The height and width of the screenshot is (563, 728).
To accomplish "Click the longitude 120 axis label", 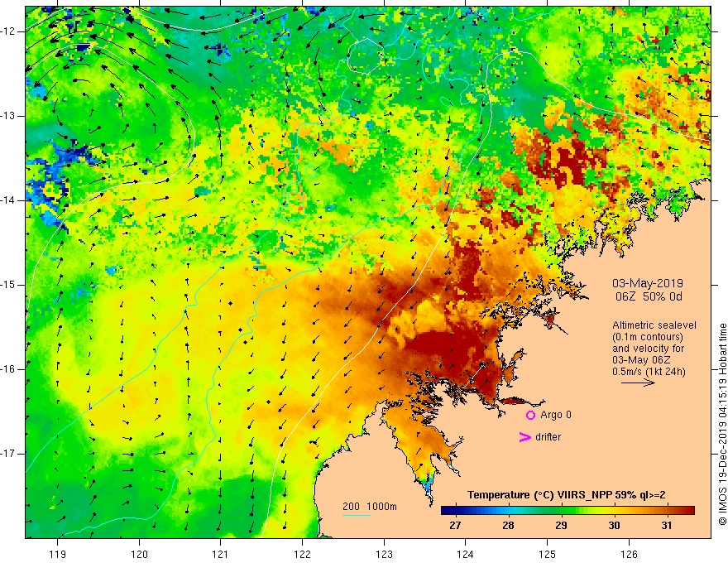I will click(139, 554).
